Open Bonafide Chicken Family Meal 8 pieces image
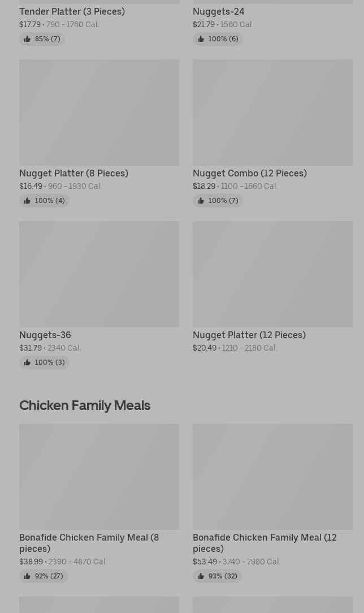364x613 pixels. 99,477
